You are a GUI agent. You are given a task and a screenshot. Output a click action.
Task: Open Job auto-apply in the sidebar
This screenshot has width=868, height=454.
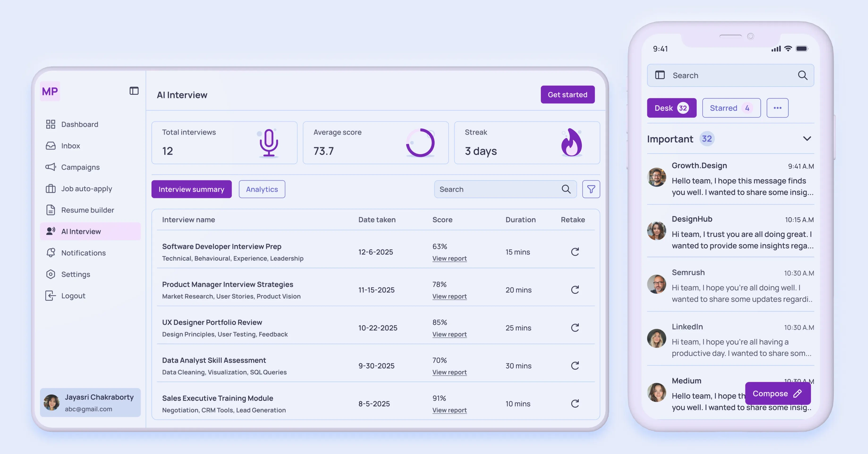coord(86,188)
